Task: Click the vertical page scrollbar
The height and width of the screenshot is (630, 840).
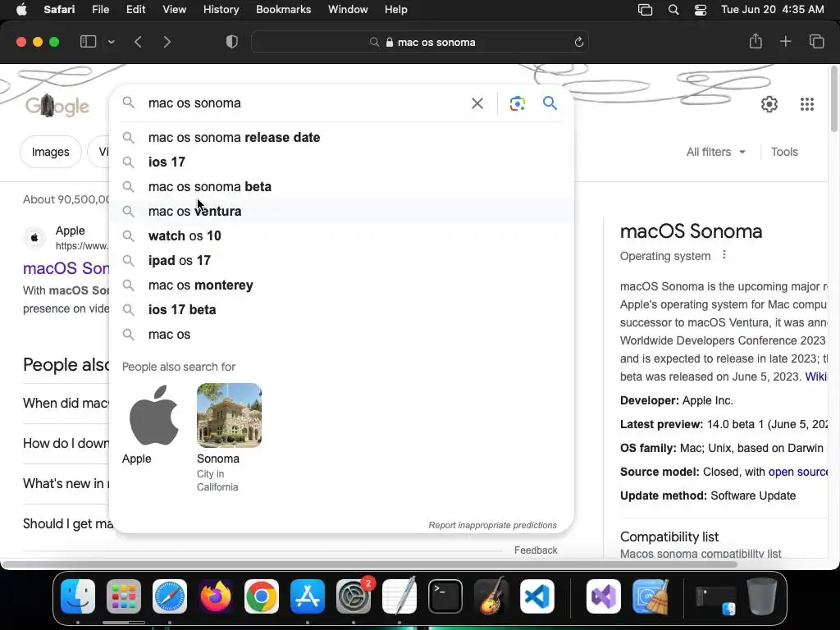Action: click(834, 99)
